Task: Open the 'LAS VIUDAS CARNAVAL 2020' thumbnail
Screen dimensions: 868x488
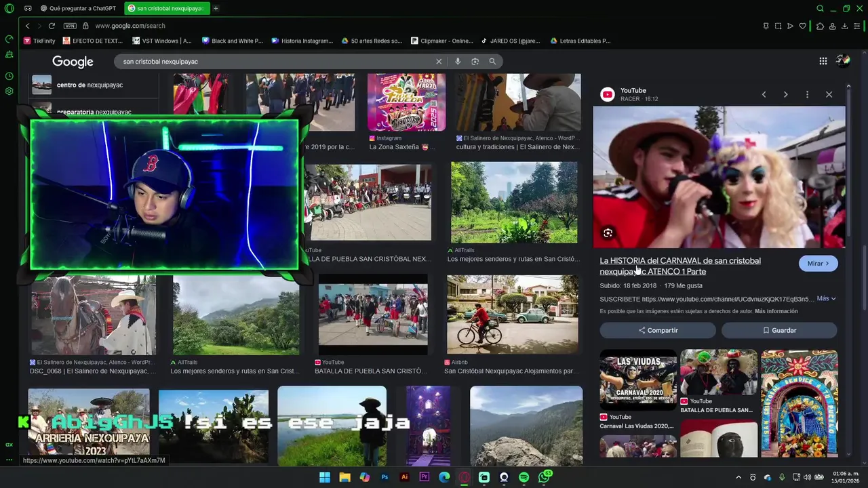Action: pos(637,380)
